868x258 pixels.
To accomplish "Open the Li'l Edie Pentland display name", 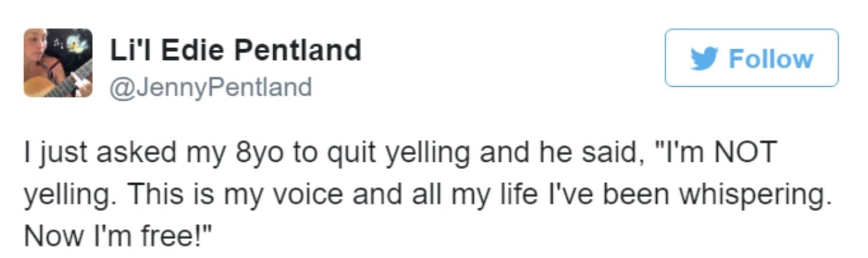I will [x=235, y=50].
